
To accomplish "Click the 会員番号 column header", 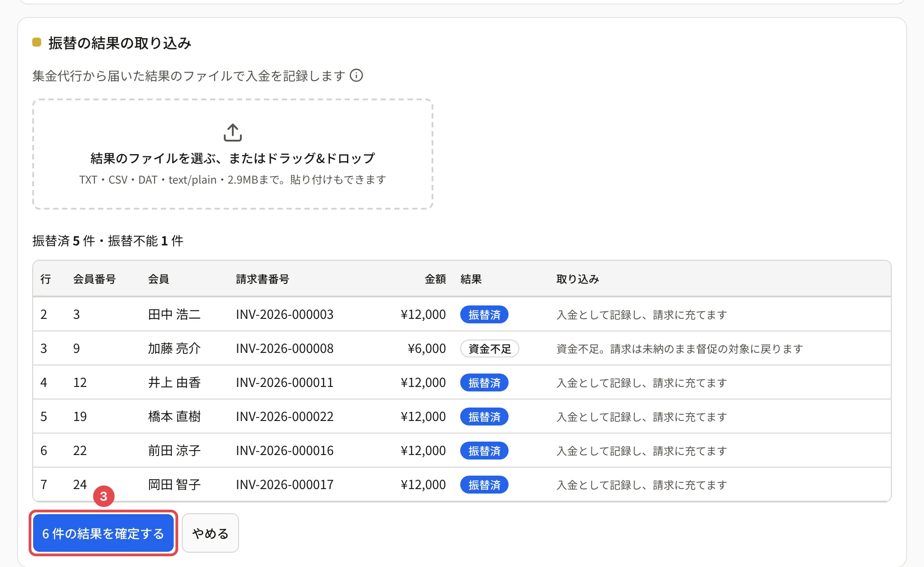I will (94, 279).
